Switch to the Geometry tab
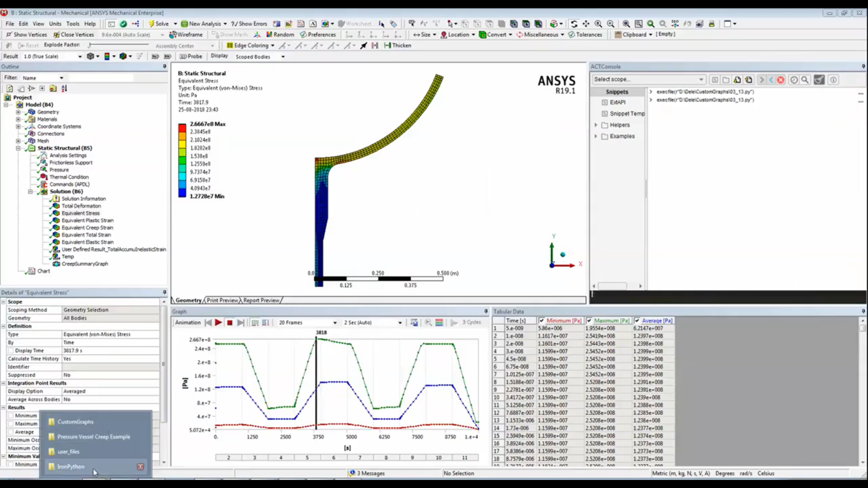868x488 pixels. (188, 300)
